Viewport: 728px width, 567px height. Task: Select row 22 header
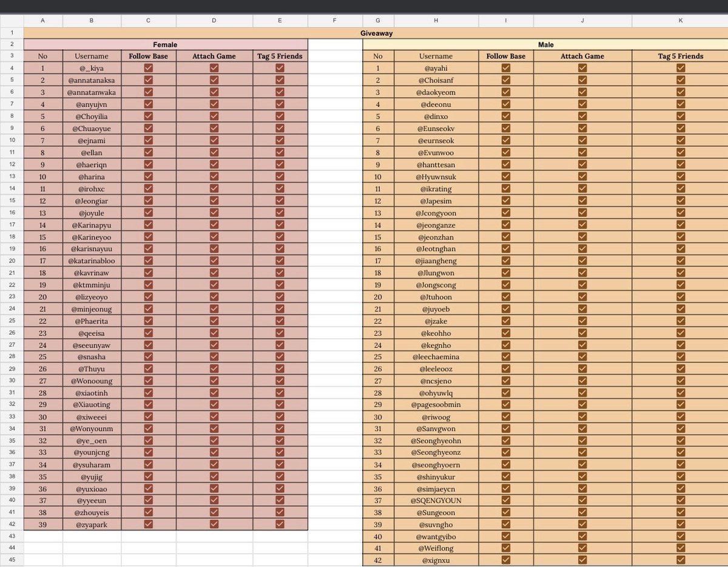[x=12, y=284]
